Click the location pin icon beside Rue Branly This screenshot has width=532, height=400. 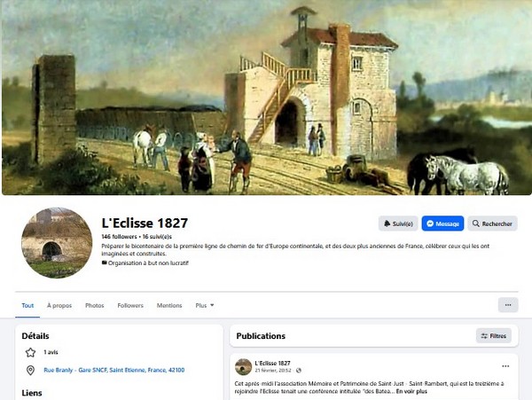click(x=30, y=370)
